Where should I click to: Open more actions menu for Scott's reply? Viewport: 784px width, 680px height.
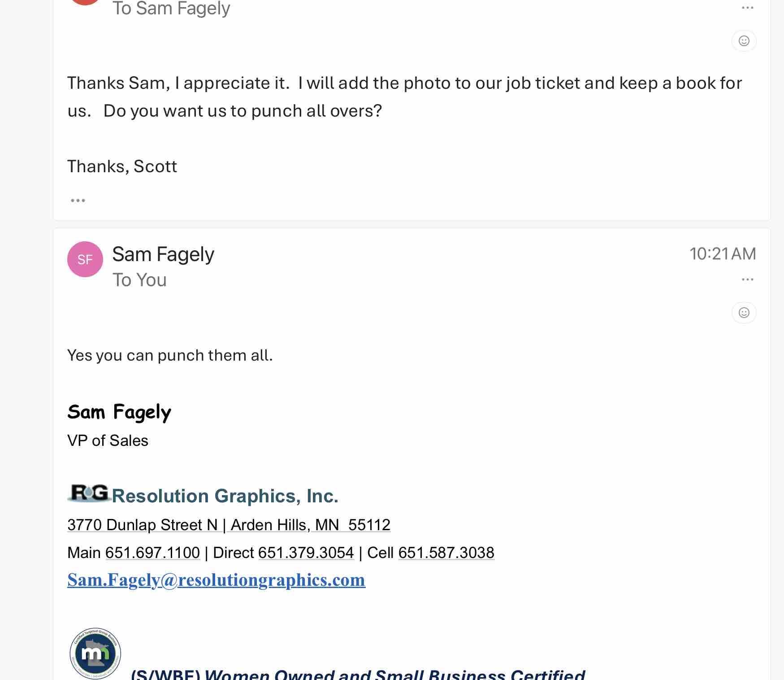tap(747, 8)
